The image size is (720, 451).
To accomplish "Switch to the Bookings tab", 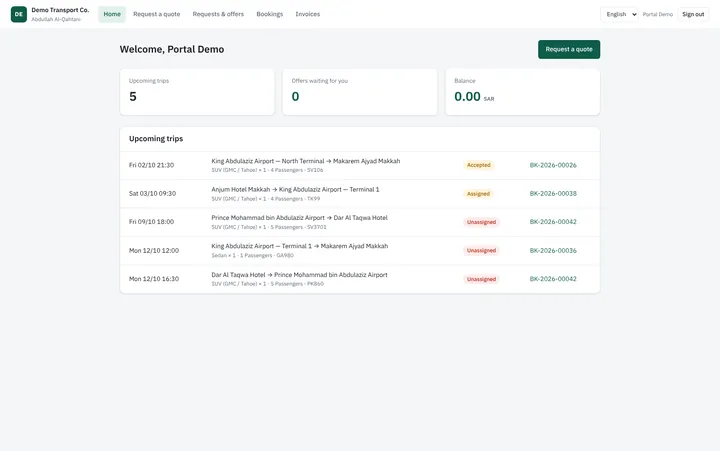I will 270,14.
